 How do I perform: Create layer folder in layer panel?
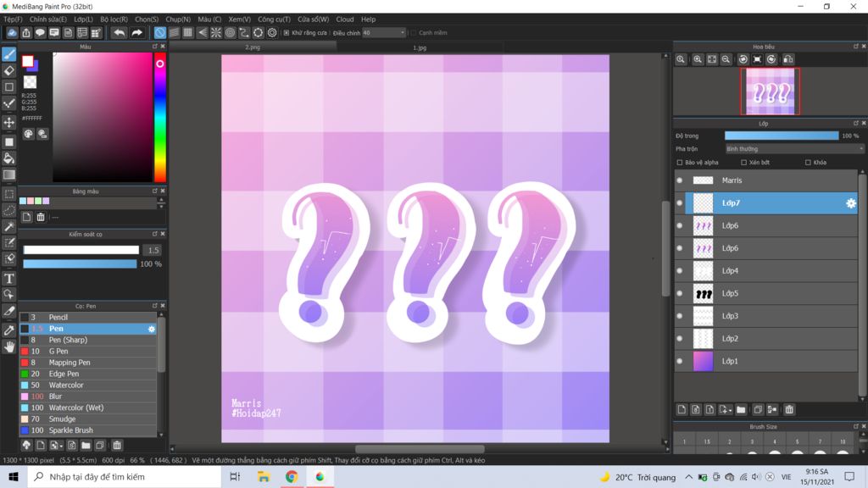click(x=741, y=409)
